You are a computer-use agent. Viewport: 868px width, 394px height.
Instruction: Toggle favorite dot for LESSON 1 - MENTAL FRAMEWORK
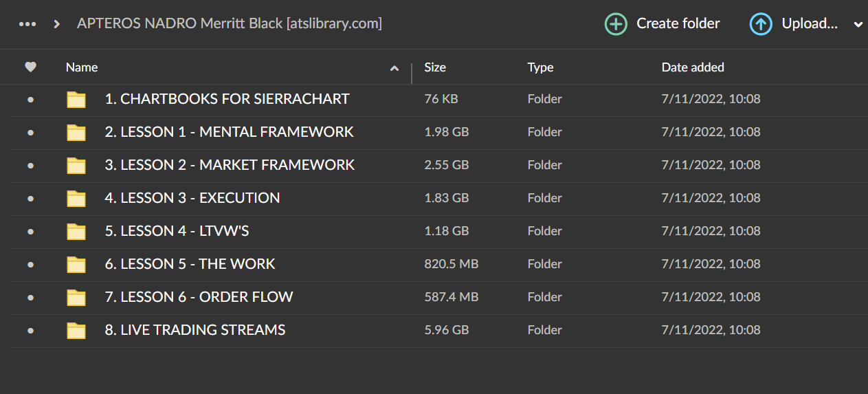(x=30, y=132)
